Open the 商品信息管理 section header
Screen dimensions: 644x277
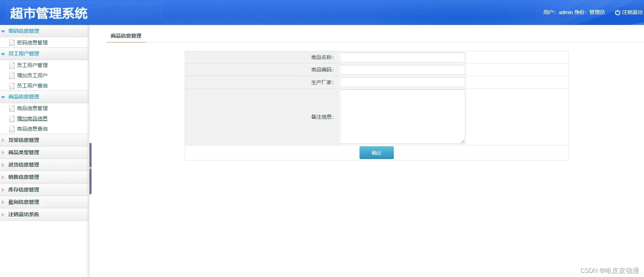(44, 97)
